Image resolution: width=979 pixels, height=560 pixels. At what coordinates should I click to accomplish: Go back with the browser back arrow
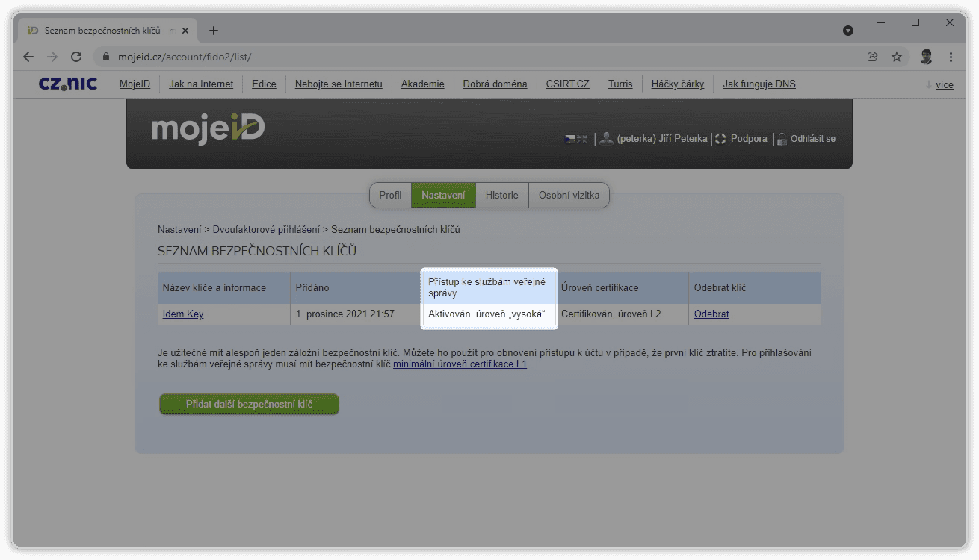[x=28, y=57]
